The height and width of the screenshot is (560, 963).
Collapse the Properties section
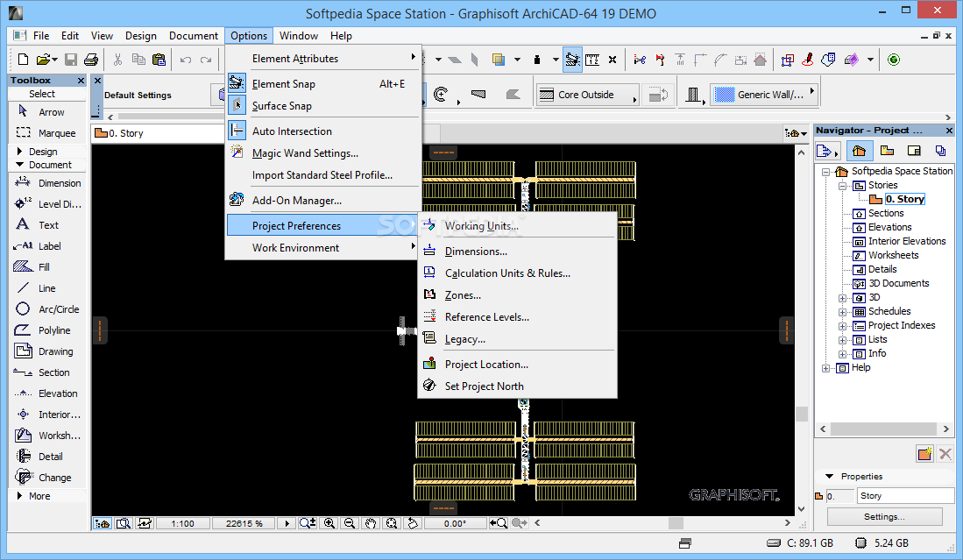tap(829, 477)
